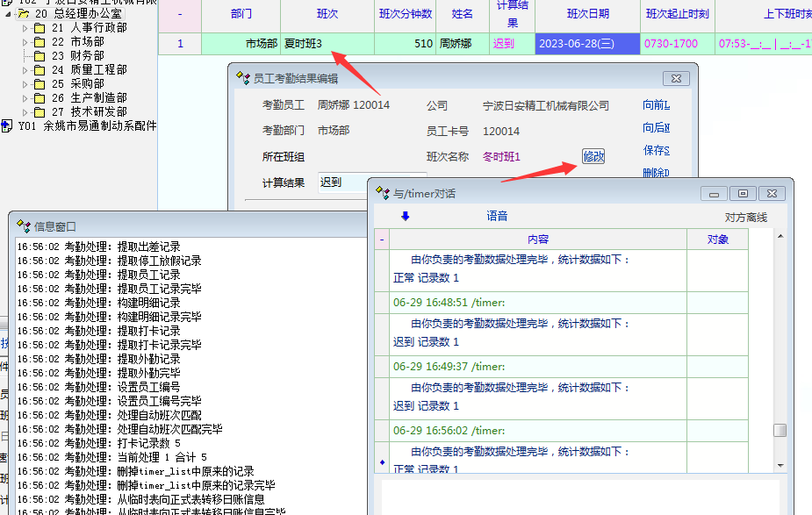Collapse the 20 总经理办公室 tree node

click(x=8, y=14)
